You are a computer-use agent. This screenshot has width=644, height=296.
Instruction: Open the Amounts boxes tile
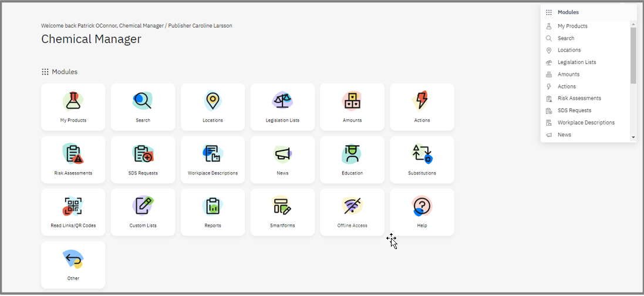tap(352, 106)
